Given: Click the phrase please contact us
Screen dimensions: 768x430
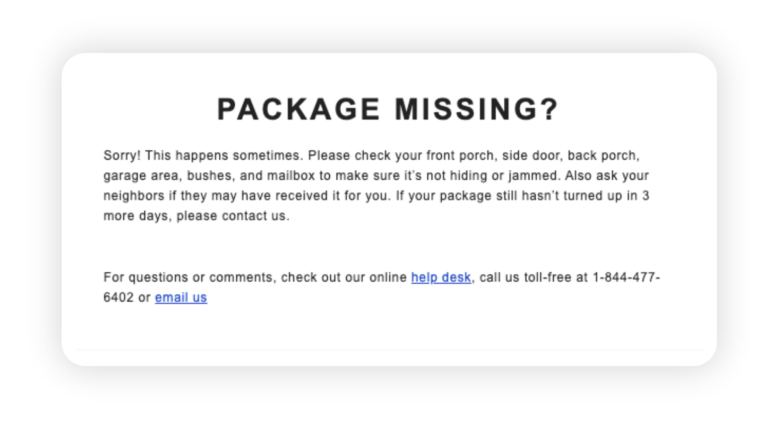Looking at the screenshot, I should [233, 216].
